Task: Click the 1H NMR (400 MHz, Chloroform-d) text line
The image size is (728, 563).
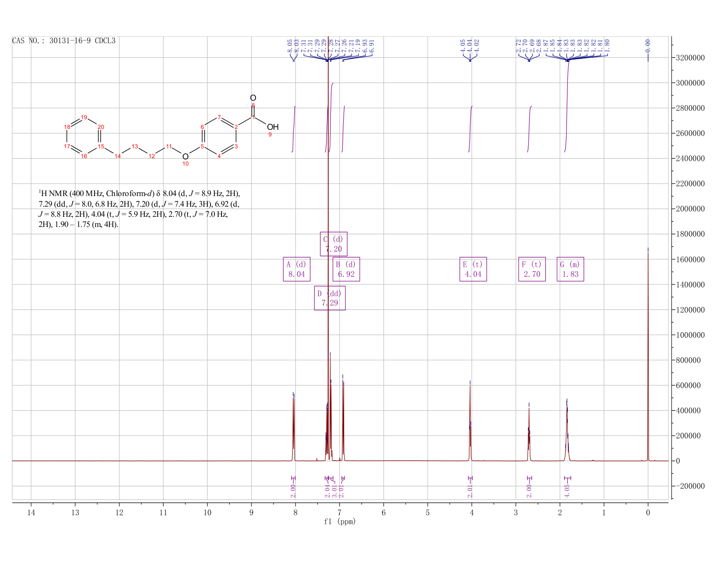Action: 139,193
